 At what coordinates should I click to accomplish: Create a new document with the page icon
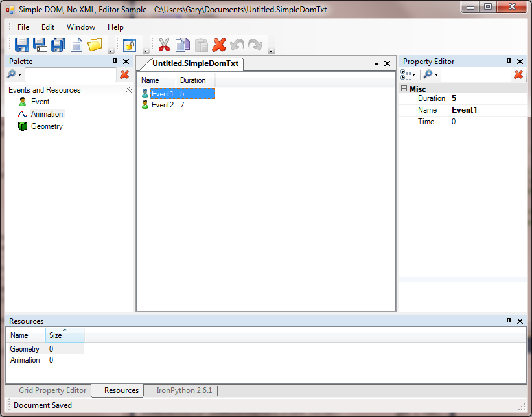pyautogui.click(x=76, y=45)
